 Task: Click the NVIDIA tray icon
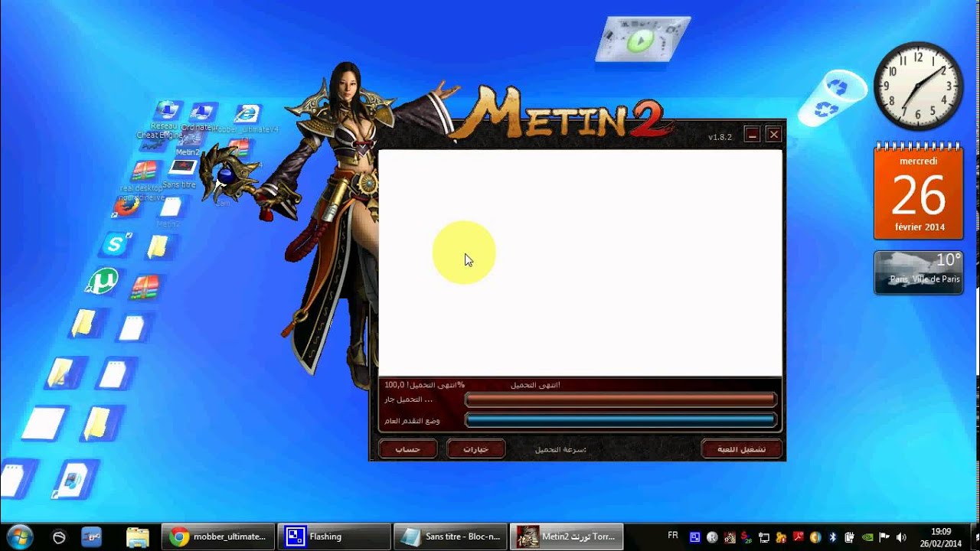[x=867, y=537]
